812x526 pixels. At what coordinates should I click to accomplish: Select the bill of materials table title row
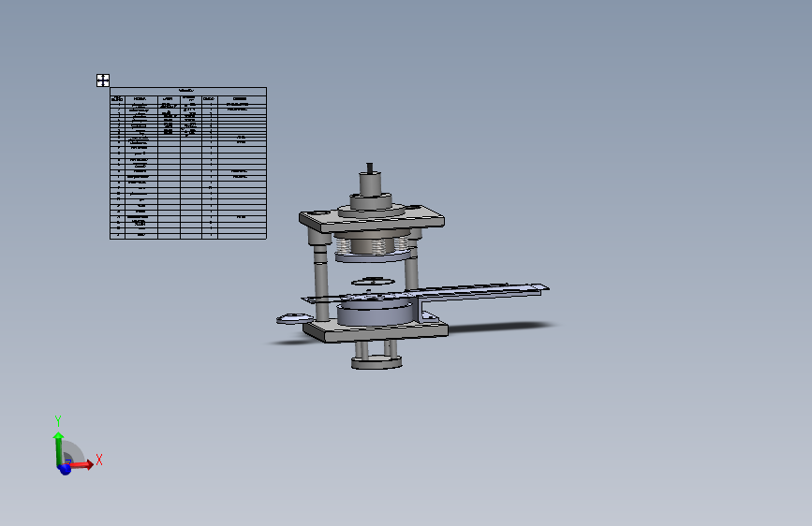coord(188,91)
